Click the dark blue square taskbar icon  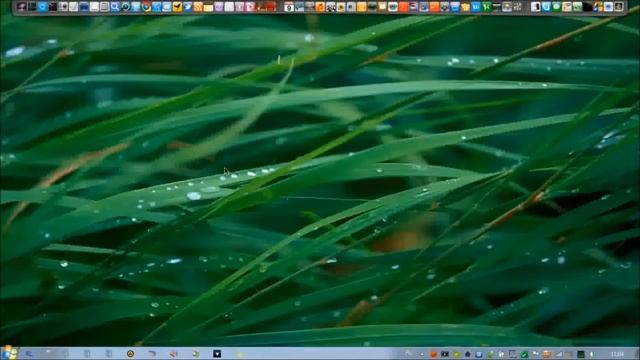(217, 353)
